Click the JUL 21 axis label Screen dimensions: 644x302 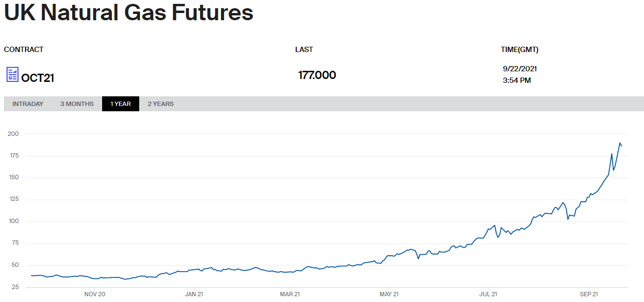(488, 294)
